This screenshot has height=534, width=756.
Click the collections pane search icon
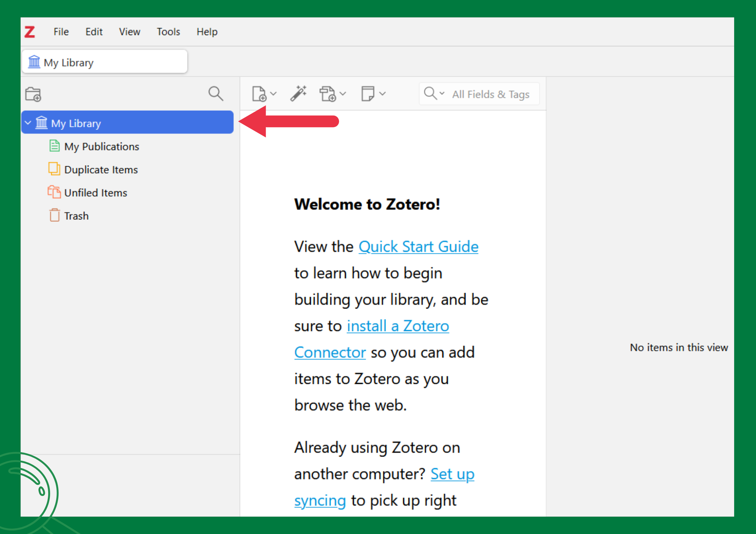click(216, 94)
